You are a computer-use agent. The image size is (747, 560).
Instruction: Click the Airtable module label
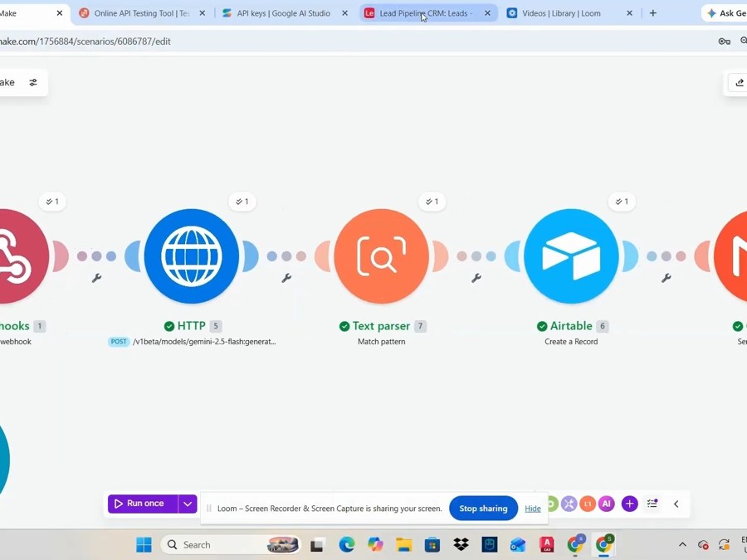[x=571, y=326]
